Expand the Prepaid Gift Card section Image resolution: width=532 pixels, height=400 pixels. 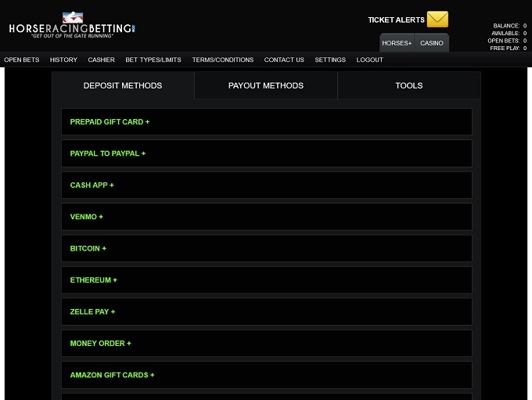pyautogui.click(x=110, y=122)
